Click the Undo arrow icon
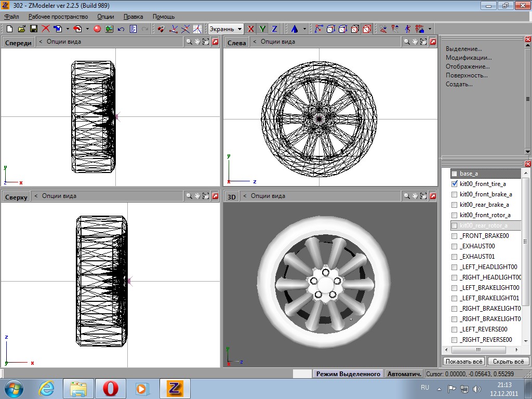 (x=121, y=29)
